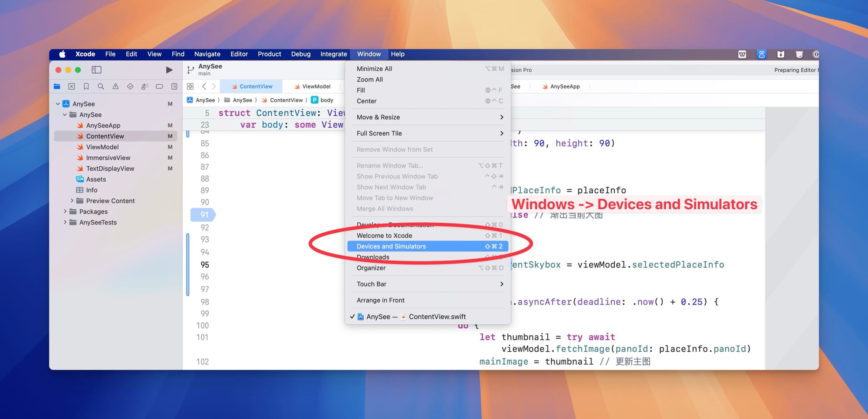Select checked AnySee — ContentView.swift window
The height and width of the screenshot is (419, 868).
pyautogui.click(x=415, y=317)
